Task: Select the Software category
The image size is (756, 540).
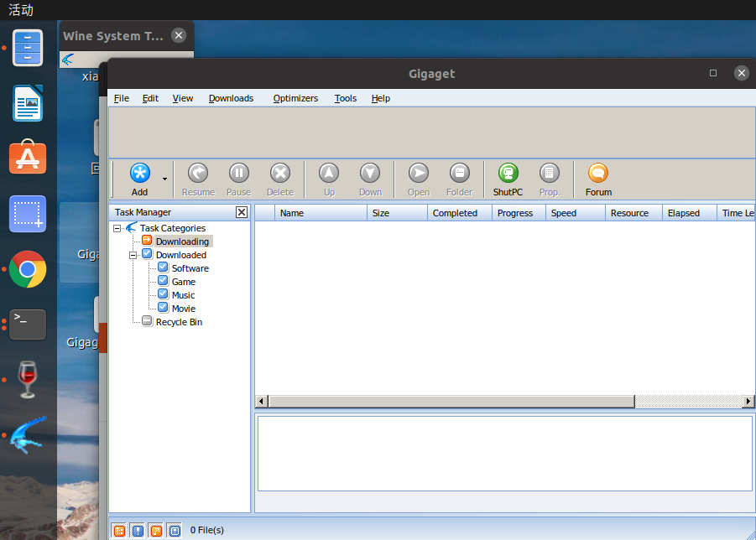Action: [x=190, y=268]
